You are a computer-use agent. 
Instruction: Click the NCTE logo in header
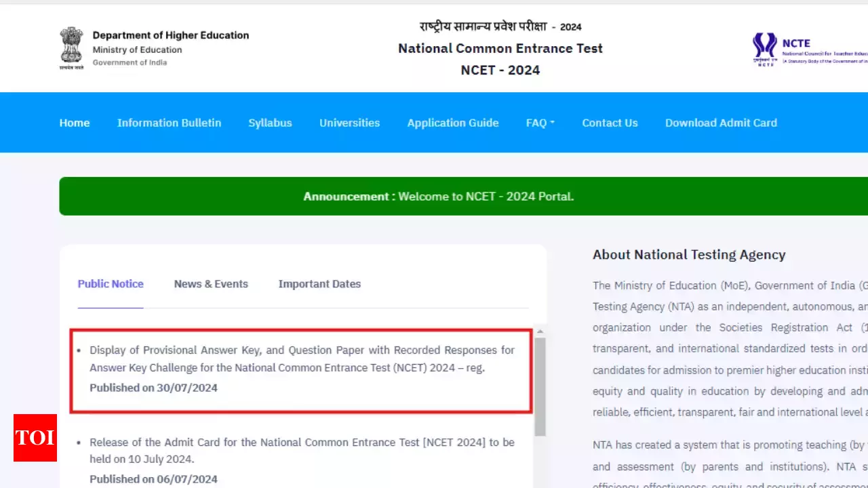click(x=810, y=49)
